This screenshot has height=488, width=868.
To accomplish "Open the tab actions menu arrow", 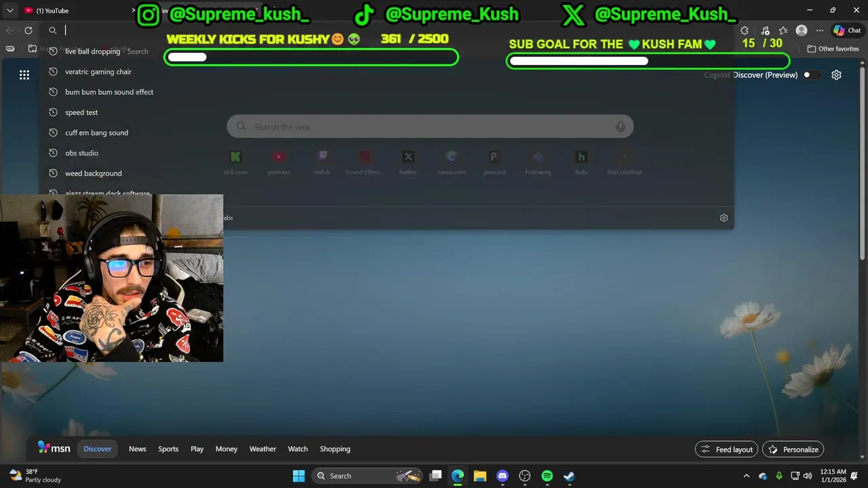I will (x=9, y=10).
